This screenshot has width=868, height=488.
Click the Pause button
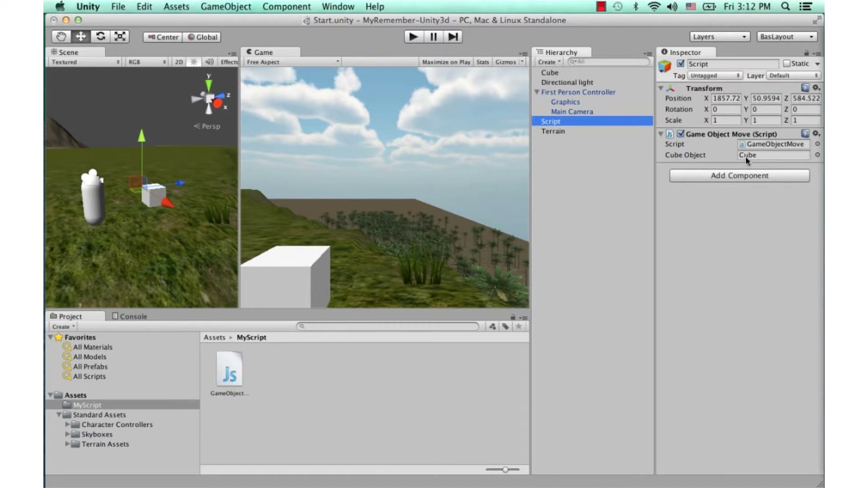[433, 37]
